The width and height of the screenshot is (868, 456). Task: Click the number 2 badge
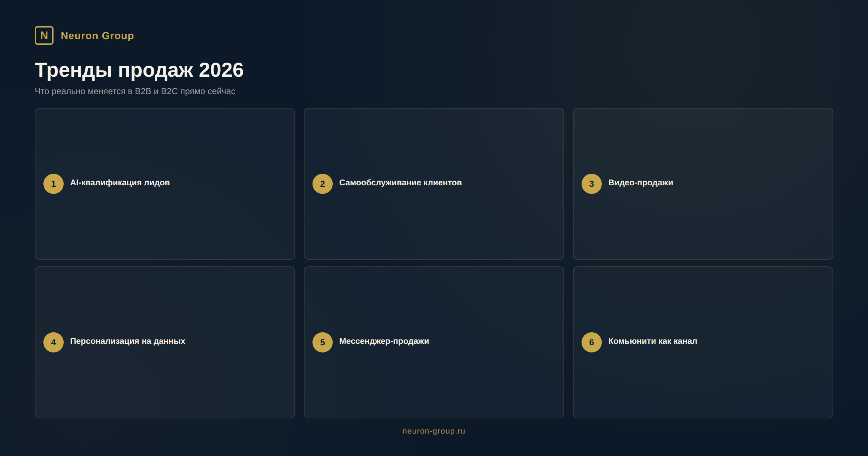pos(323,184)
